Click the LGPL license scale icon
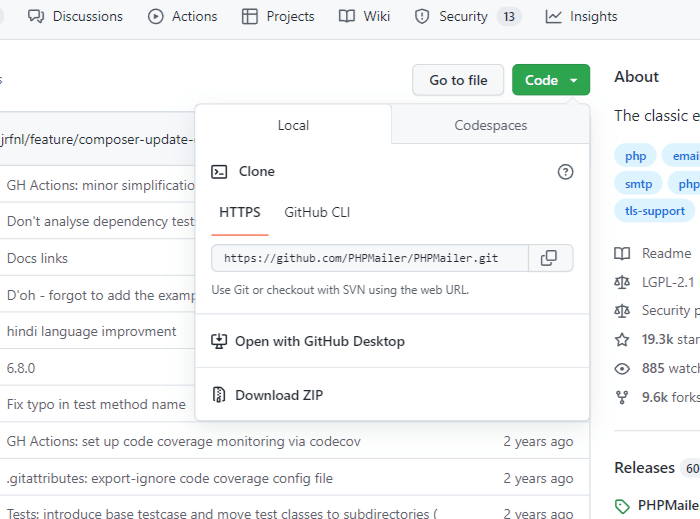Image resolution: width=700 pixels, height=519 pixels. click(x=622, y=282)
